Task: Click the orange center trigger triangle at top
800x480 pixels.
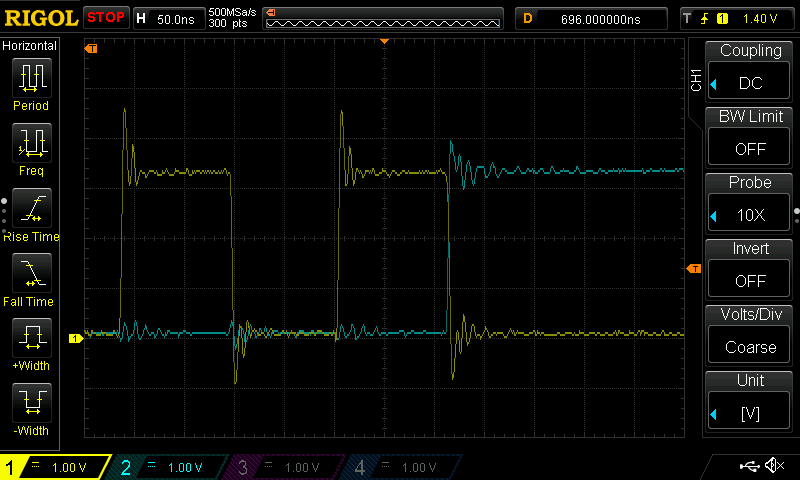Action: [384, 41]
